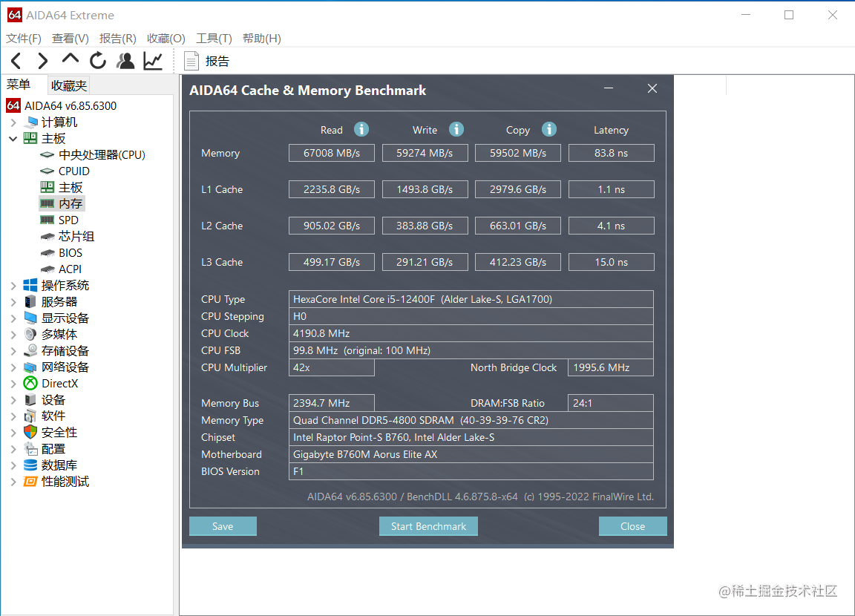Select CPUID tree item

pos(73,171)
